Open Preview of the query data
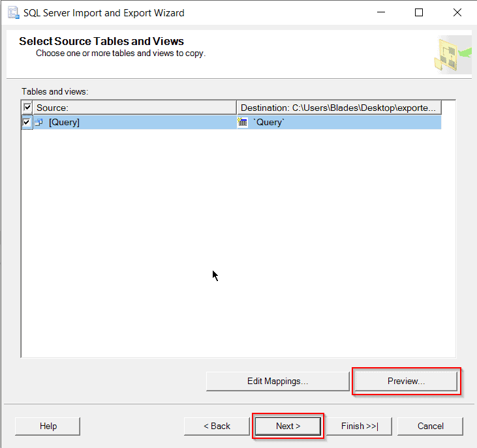The width and height of the screenshot is (477, 448). 406,381
